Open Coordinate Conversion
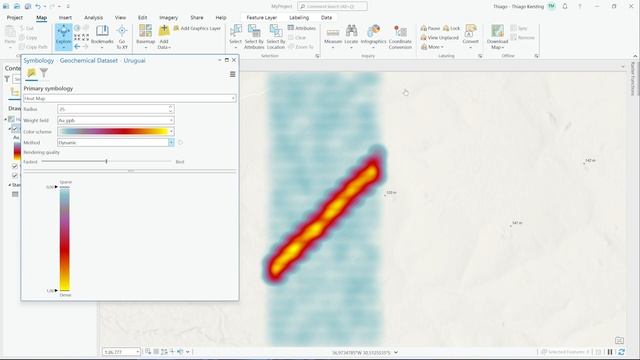 pyautogui.click(x=400, y=37)
